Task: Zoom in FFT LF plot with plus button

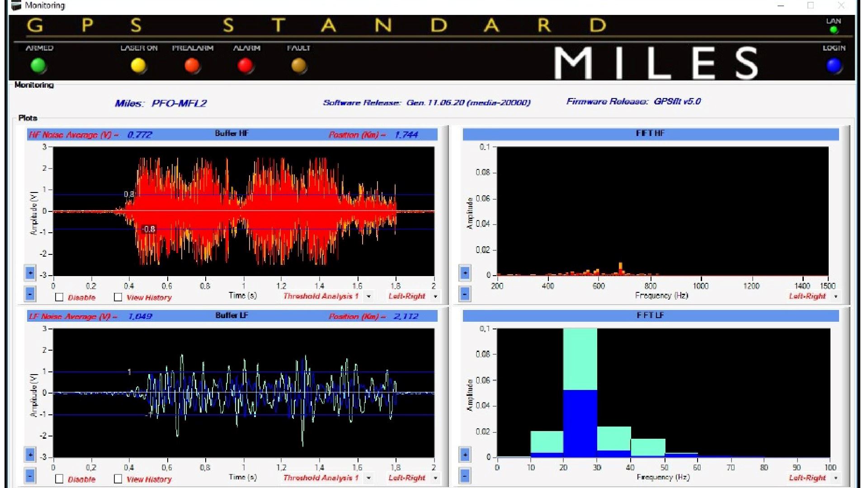Action: coord(465,455)
